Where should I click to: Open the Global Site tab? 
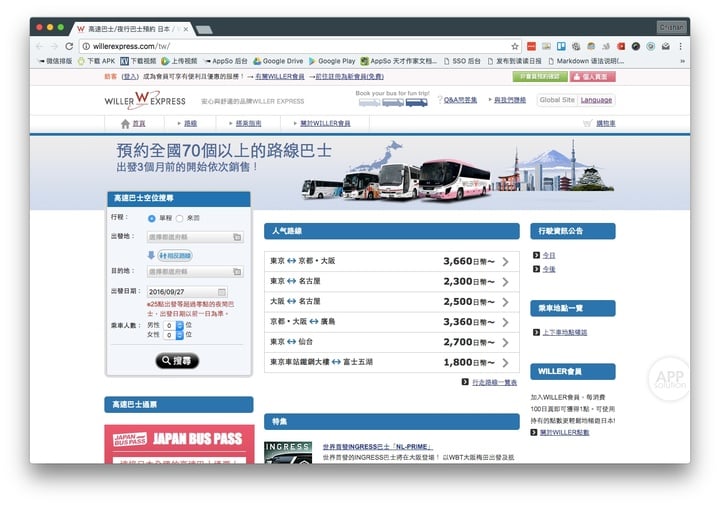click(557, 100)
